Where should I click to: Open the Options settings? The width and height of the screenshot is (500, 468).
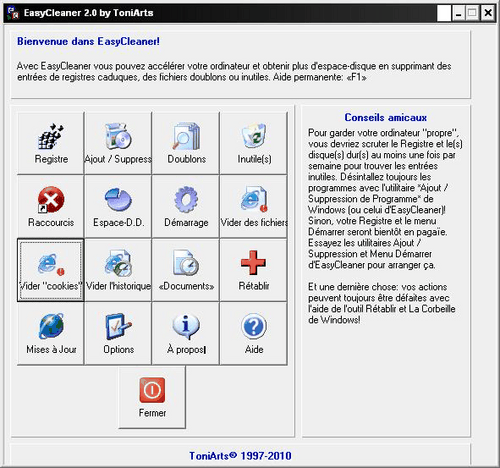point(118,333)
